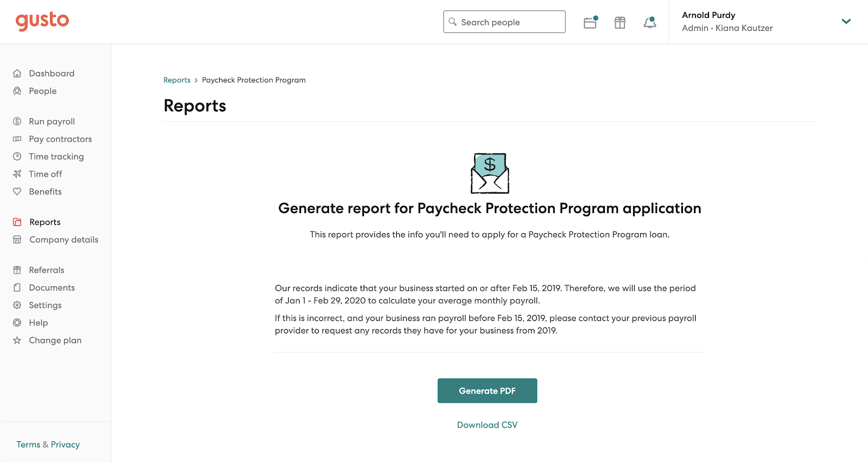Click the Benefits heart icon

[x=17, y=191]
